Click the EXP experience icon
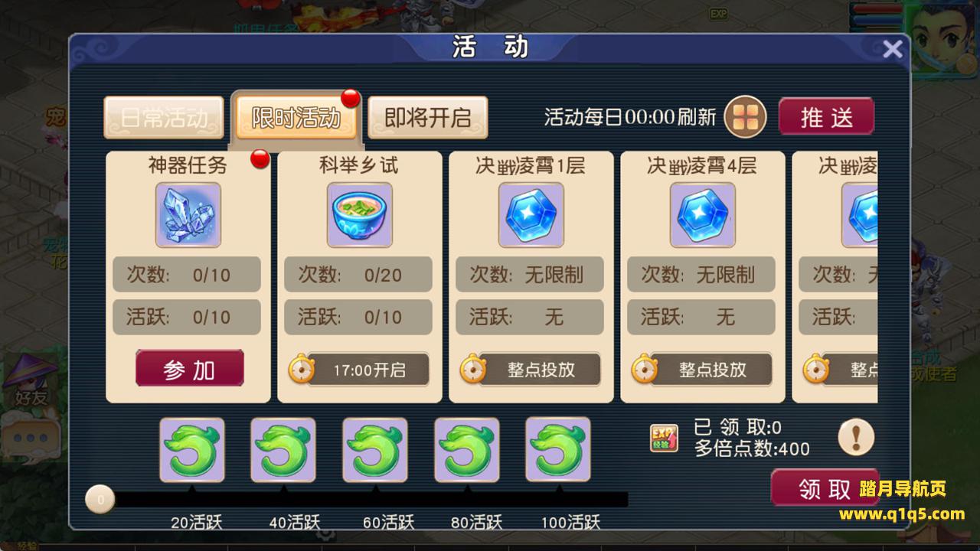This screenshot has height=551, width=980. pos(664,439)
